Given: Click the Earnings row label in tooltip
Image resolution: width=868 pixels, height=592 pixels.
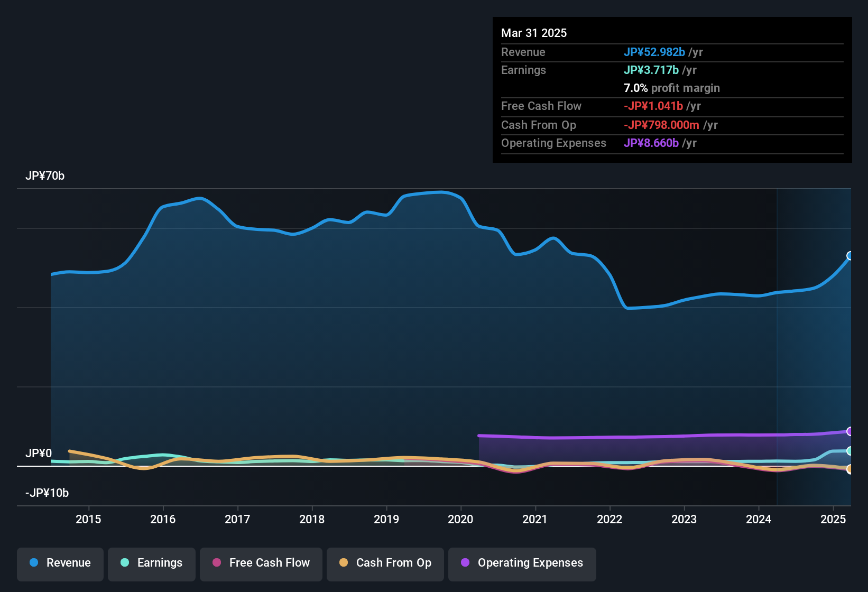Looking at the screenshot, I should point(523,70).
